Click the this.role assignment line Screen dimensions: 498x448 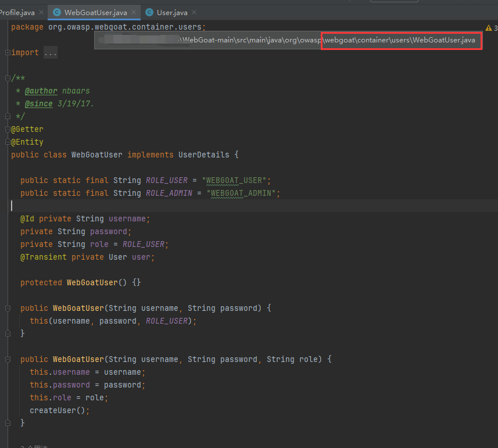coord(69,397)
